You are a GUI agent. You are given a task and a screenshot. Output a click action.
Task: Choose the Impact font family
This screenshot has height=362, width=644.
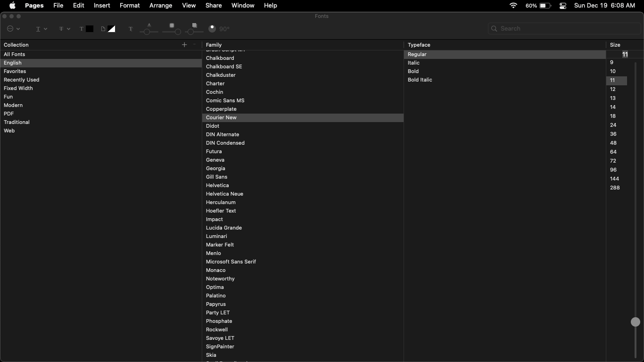point(303,219)
